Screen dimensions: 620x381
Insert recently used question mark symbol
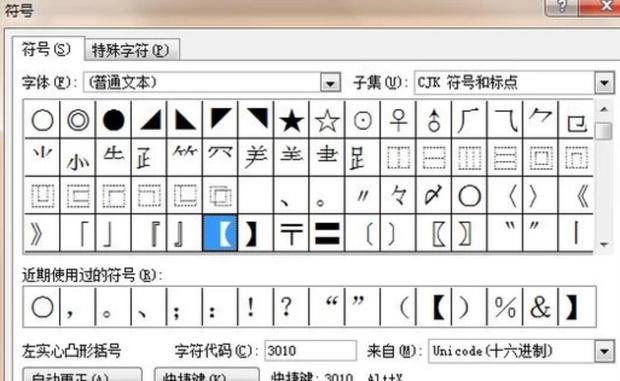[x=291, y=307]
